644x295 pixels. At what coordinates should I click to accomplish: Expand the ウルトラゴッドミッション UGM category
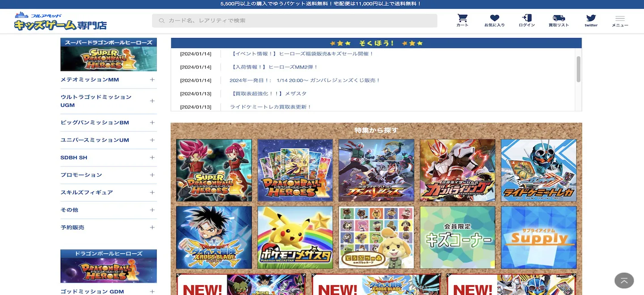click(x=152, y=101)
